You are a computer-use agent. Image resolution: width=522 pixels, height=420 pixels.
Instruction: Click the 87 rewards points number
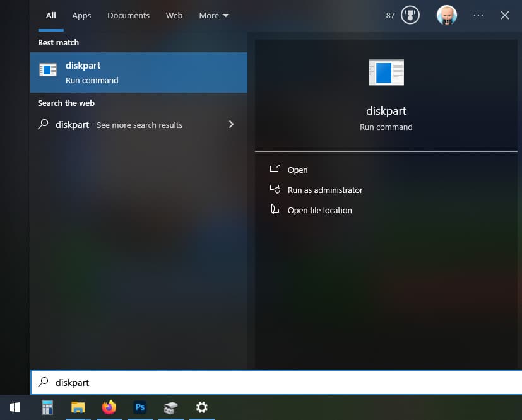[x=390, y=15]
